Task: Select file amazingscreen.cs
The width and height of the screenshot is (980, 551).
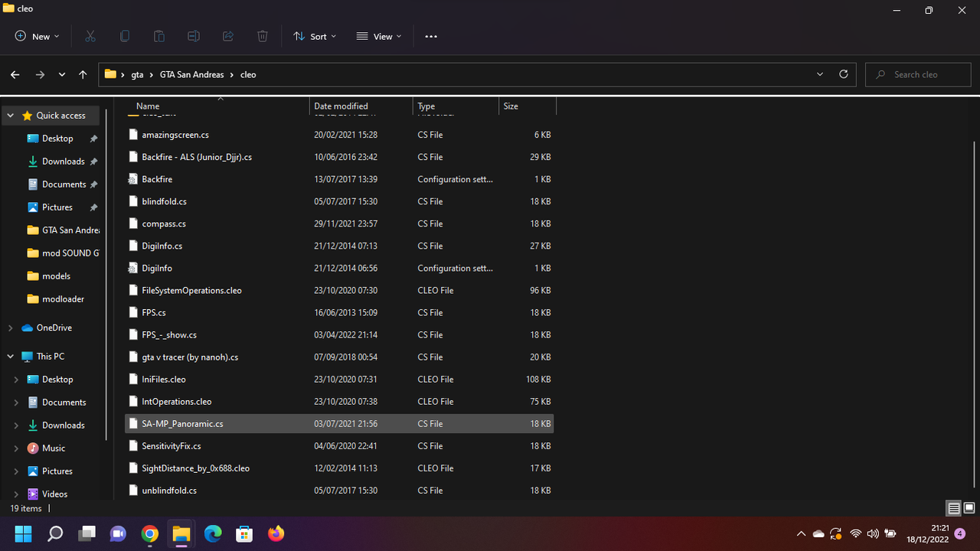Action: tap(339, 135)
